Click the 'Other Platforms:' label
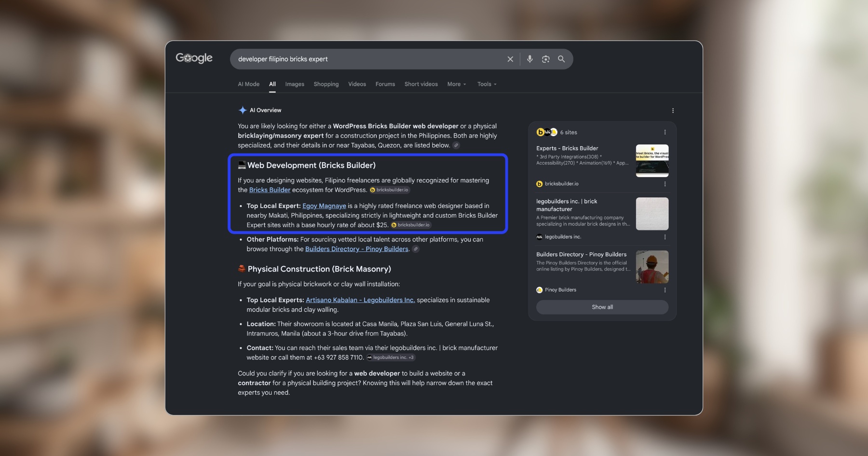The width and height of the screenshot is (868, 456). [x=272, y=239]
